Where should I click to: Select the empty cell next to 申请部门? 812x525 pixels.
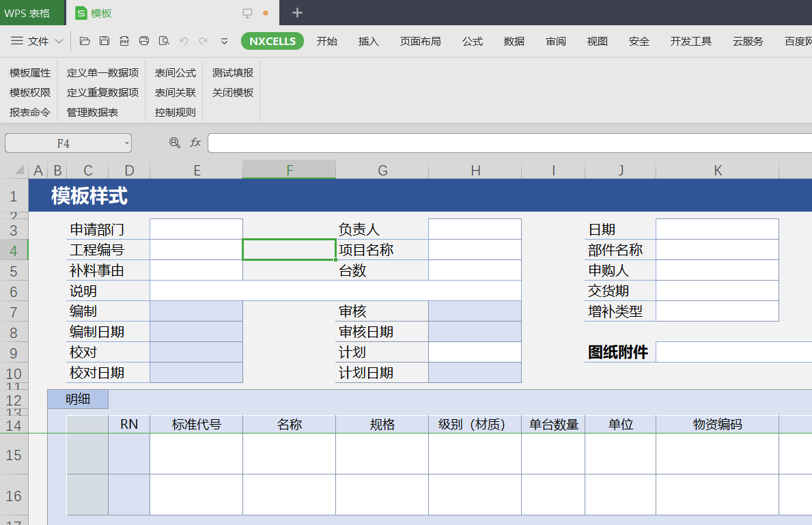click(196, 229)
